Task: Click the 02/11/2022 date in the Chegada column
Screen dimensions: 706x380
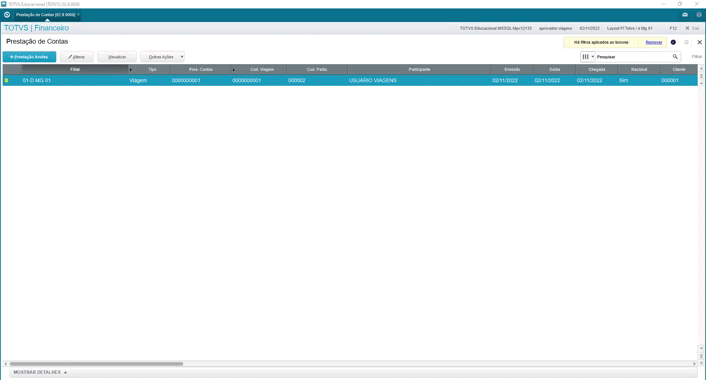Action: (589, 81)
